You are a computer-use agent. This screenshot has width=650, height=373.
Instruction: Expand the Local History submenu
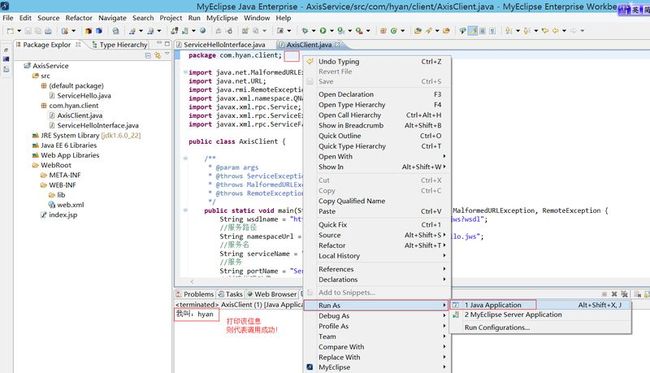click(377, 256)
